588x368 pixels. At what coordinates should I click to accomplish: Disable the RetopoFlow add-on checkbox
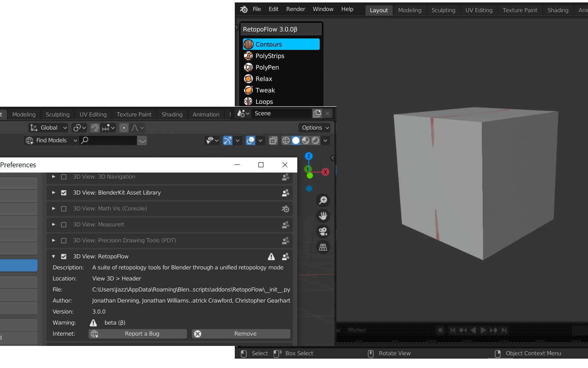pos(64,256)
